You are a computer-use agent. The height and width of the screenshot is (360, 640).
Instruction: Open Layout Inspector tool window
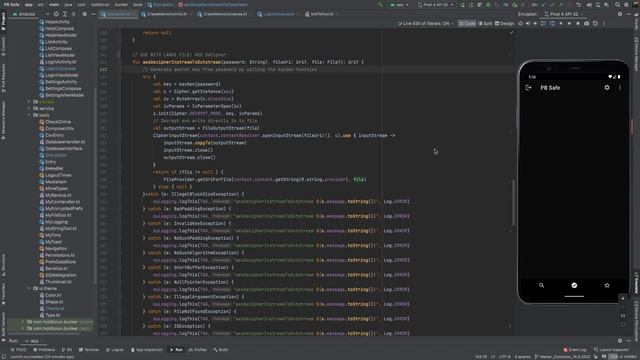click(611, 350)
